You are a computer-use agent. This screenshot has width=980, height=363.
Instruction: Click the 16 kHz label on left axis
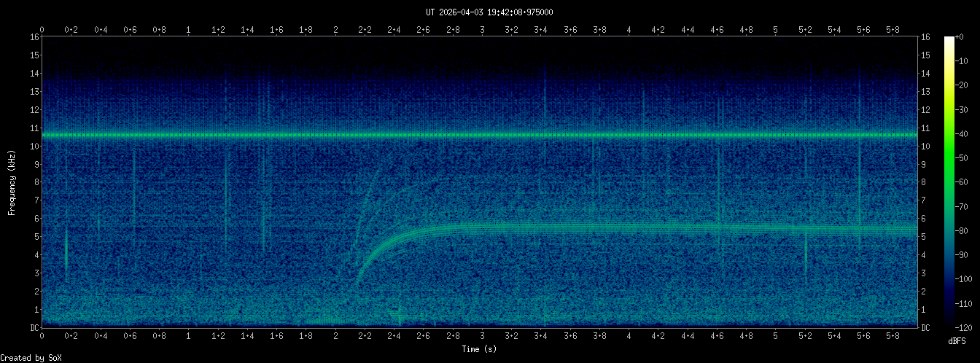(34, 37)
